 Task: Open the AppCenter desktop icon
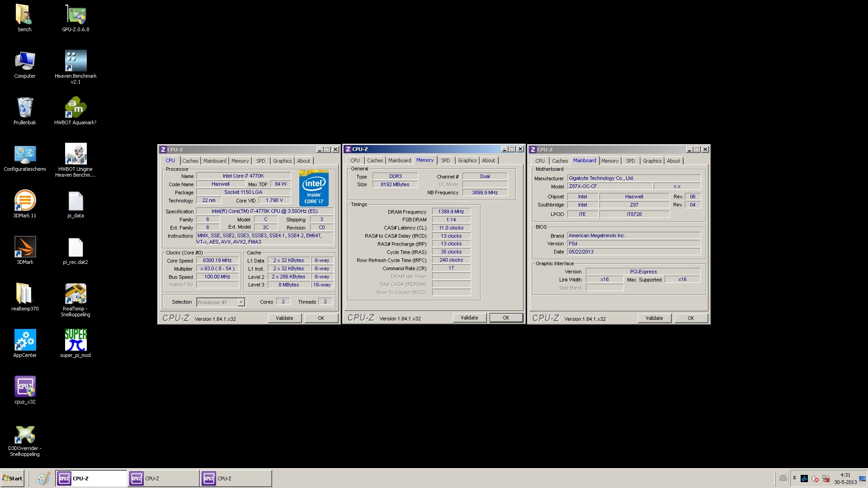pyautogui.click(x=25, y=340)
